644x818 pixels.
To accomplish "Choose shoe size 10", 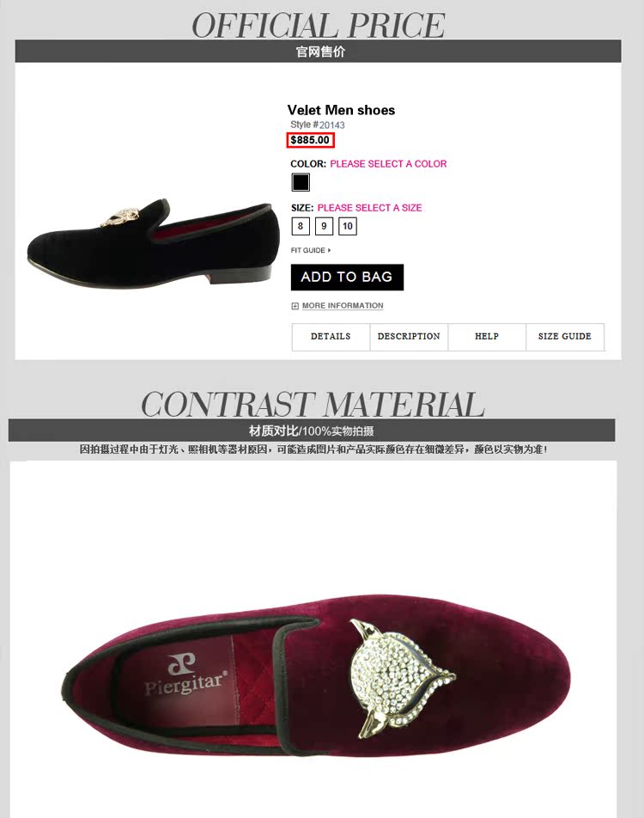I will (348, 226).
